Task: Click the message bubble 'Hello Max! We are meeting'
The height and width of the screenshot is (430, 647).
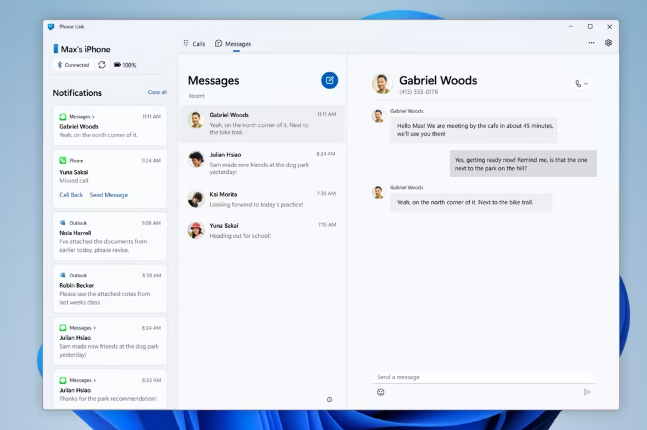Action: 474,130
